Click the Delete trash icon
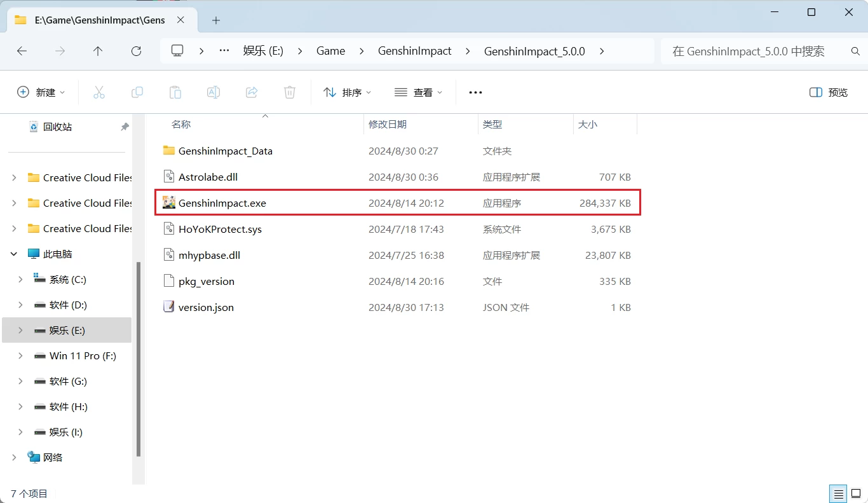The width and height of the screenshot is (868, 503). pos(290,92)
